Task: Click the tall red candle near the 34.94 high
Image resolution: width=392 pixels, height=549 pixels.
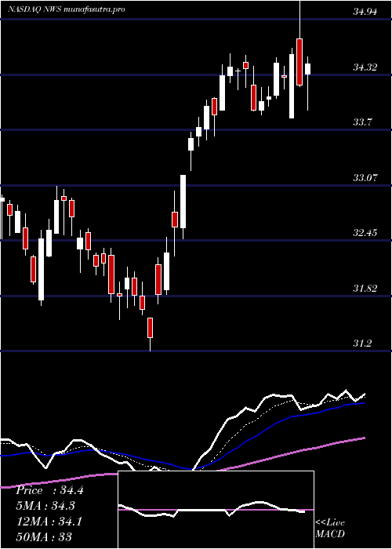Action: tap(299, 62)
